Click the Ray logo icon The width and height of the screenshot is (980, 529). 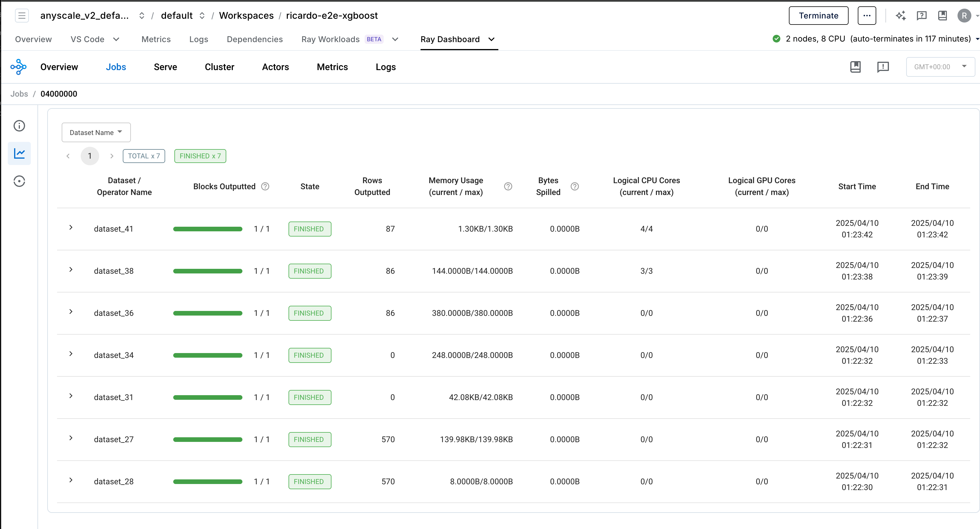18,67
